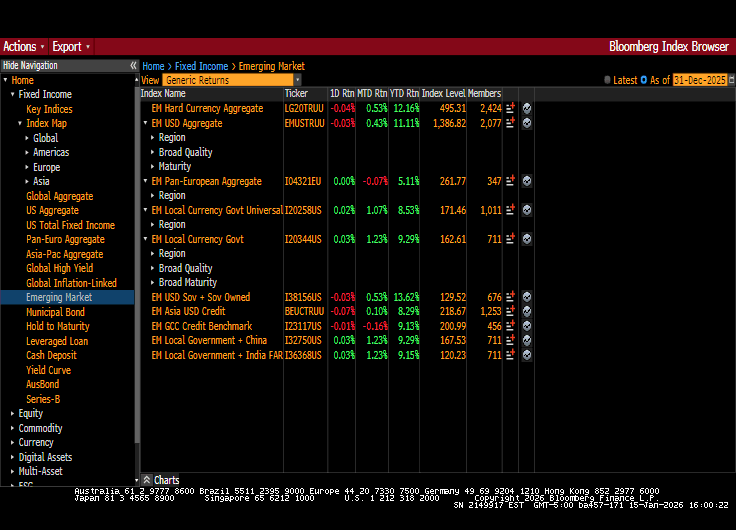The height and width of the screenshot is (530, 736).
Task: Sort by the Index Level column header
Action: [x=443, y=93]
